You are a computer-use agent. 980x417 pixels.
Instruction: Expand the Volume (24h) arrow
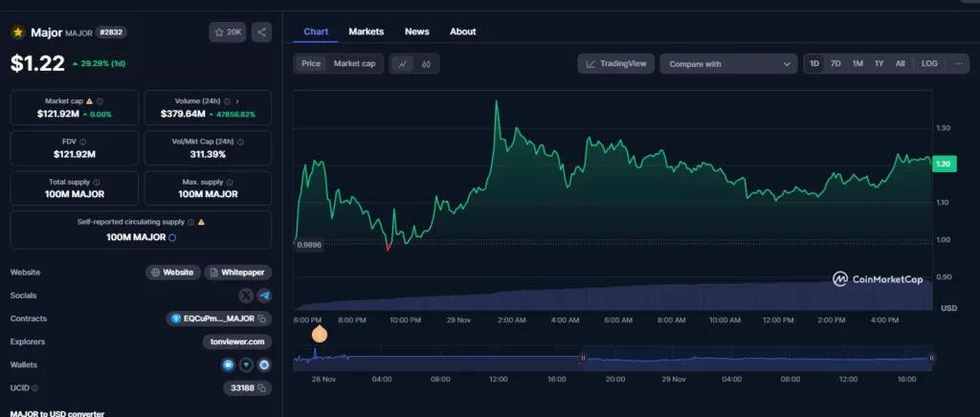tap(237, 101)
